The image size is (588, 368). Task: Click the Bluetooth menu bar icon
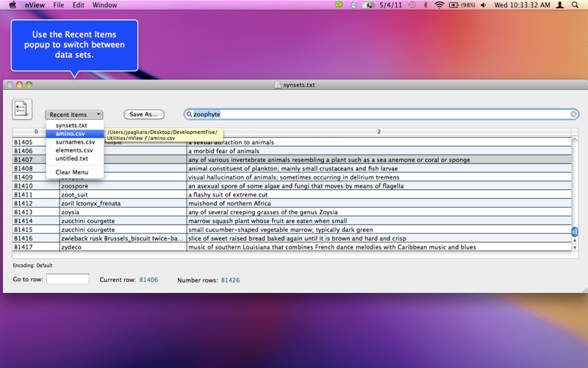(x=426, y=5)
